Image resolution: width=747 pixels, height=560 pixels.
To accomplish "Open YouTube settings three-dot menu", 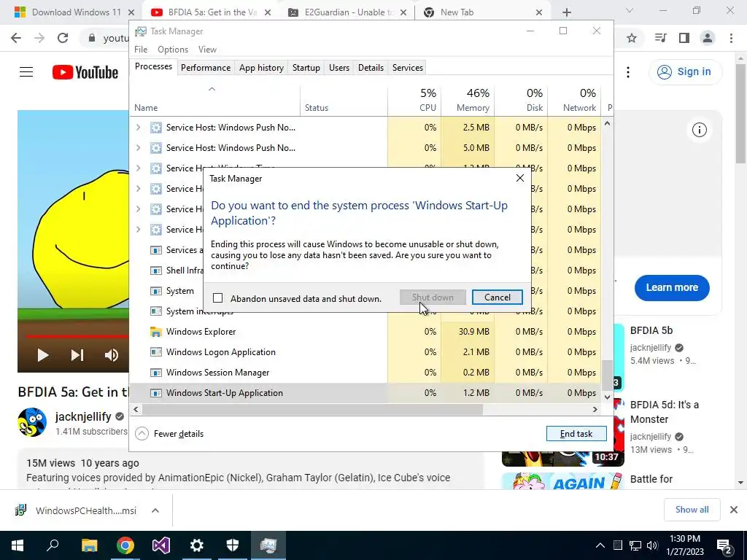I will tap(628, 72).
